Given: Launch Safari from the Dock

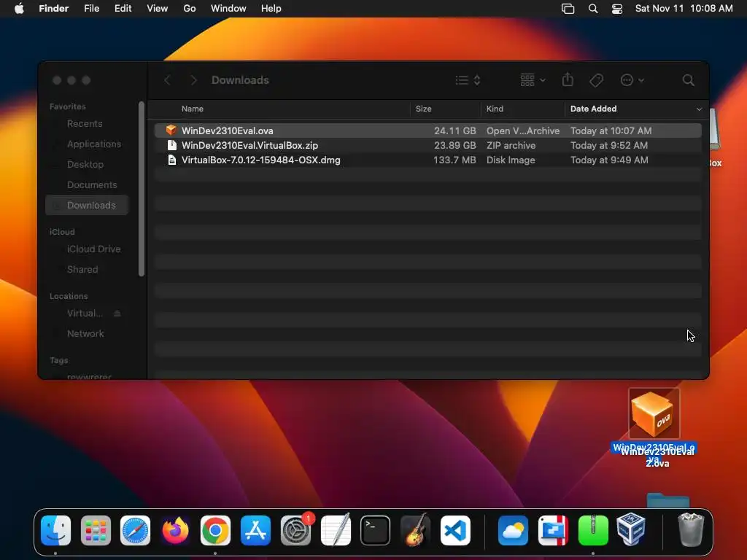Looking at the screenshot, I should pyautogui.click(x=135, y=530).
